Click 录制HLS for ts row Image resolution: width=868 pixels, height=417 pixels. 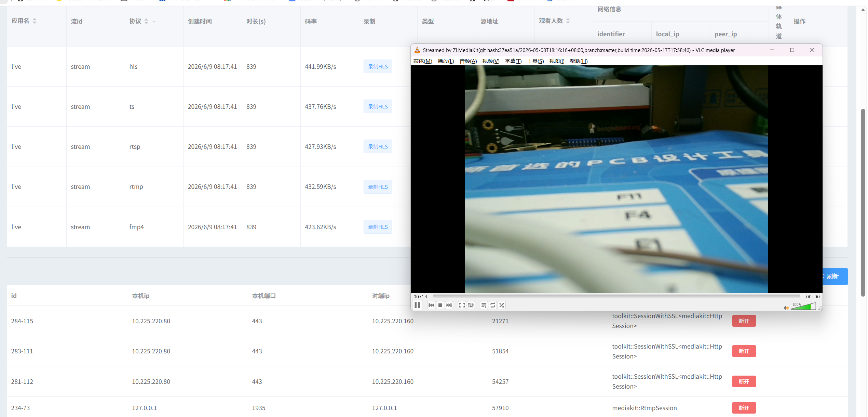coord(378,106)
